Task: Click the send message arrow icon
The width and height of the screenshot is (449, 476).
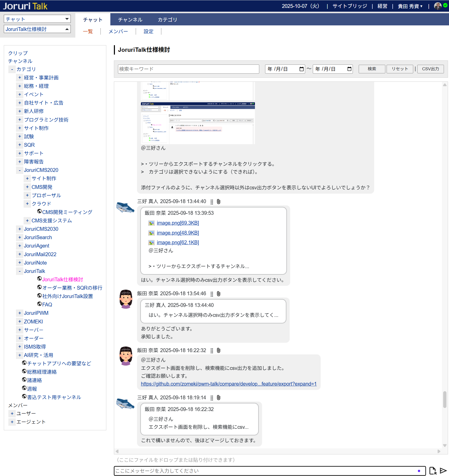Action: click(443, 471)
